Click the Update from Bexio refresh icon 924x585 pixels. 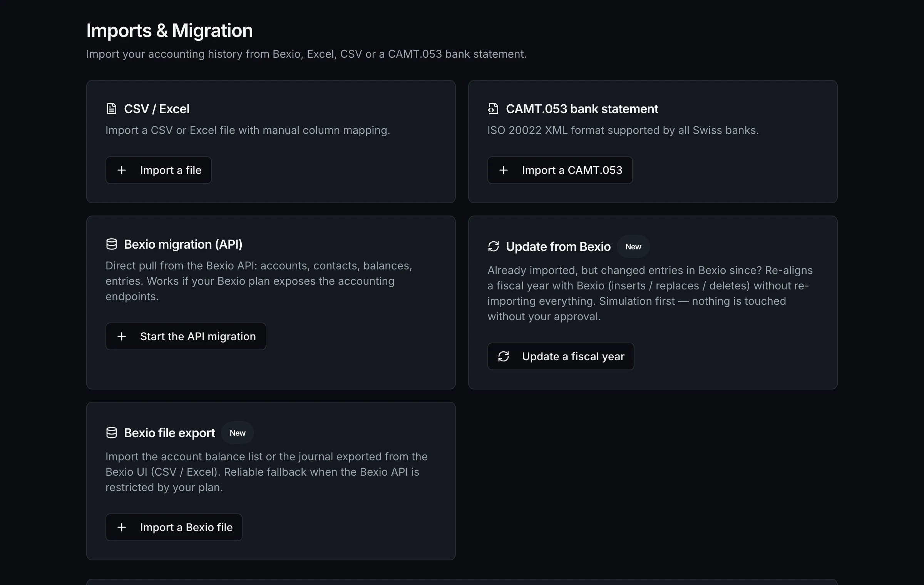(493, 247)
